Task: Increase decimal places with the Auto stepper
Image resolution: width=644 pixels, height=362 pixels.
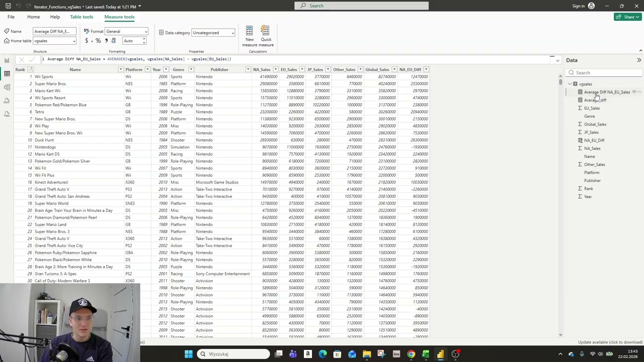Action: point(144,39)
